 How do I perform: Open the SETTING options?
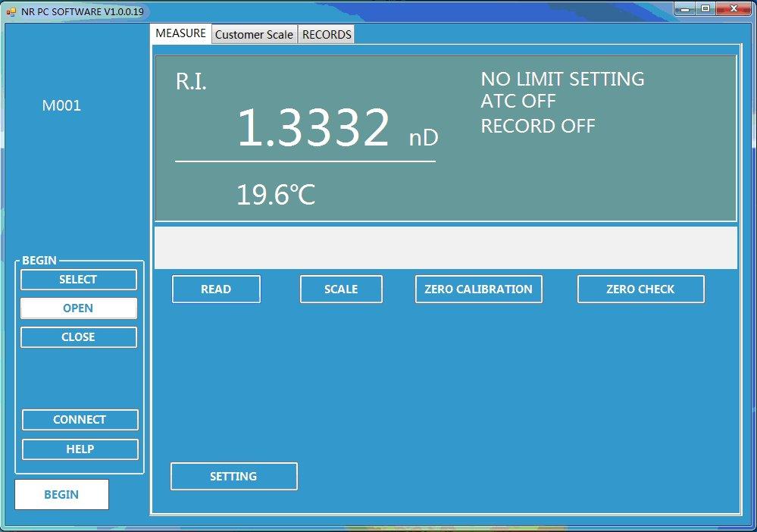click(233, 476)
